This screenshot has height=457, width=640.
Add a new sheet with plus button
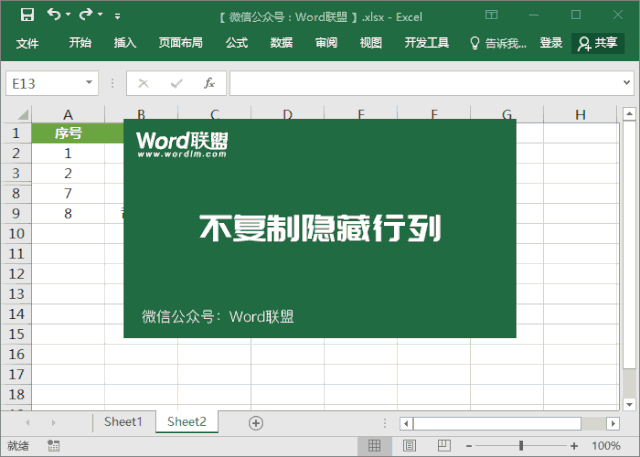click(256, 423)
